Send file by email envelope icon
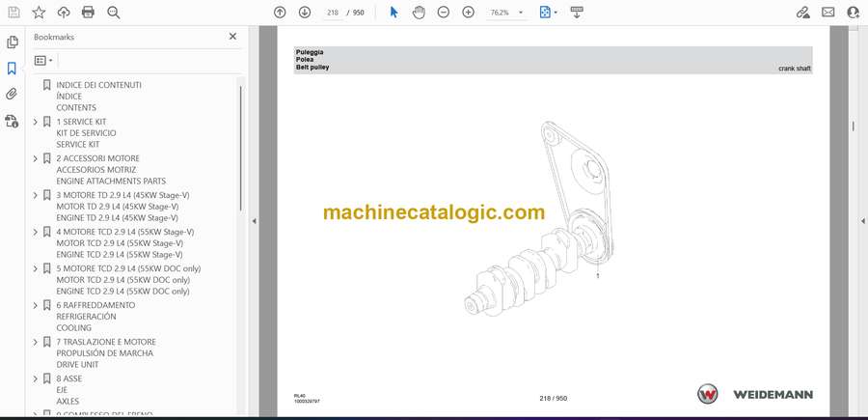This screenshot has height=420, width=868. pos(828,13)
